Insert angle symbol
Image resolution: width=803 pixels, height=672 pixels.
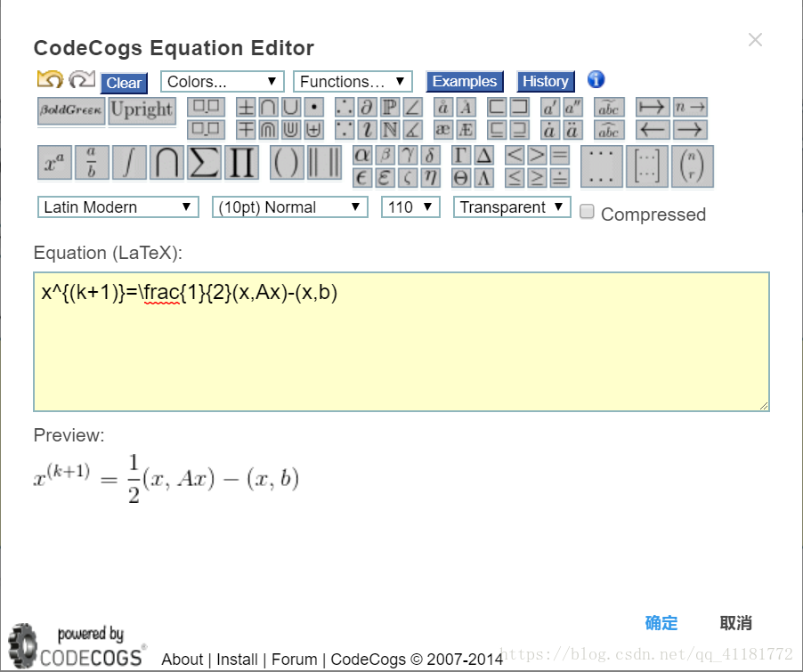coord(413,108)
